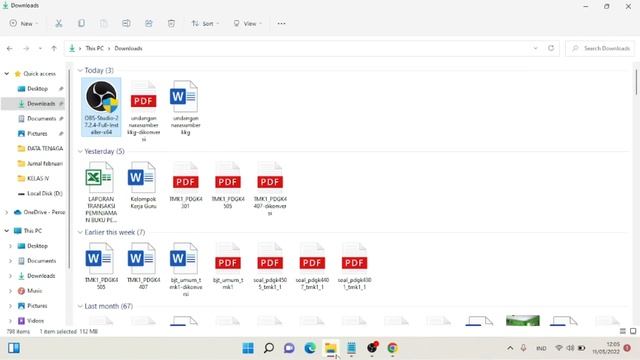
Task: Open the Widgets icon on taskbar
Action: [14, 348]
